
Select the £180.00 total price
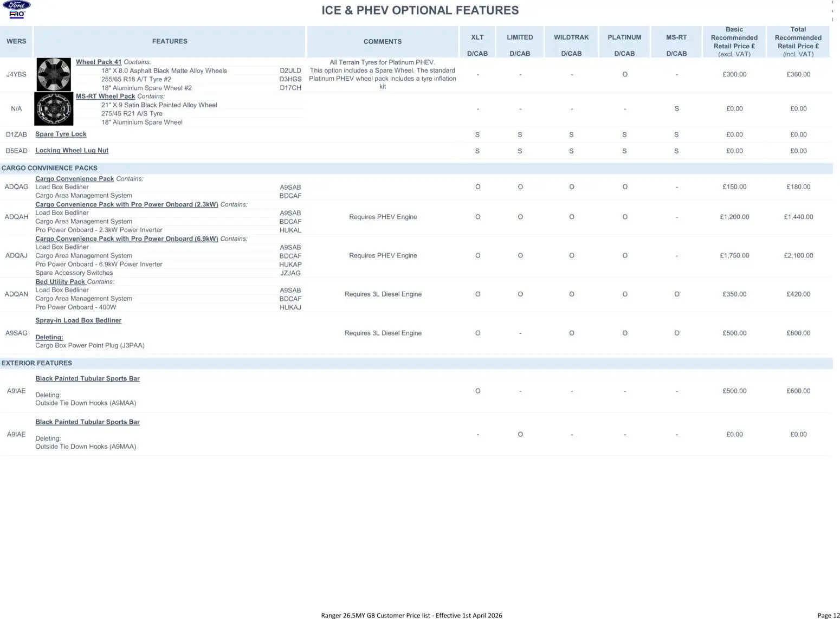tap(798, 186)
